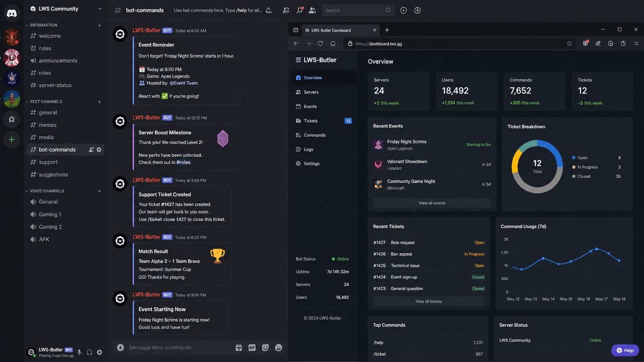Select the LWS-Butler Dashboard browser tab
Image resolution: width=644 pixels, height=362 pixels.
pos(340,30)
